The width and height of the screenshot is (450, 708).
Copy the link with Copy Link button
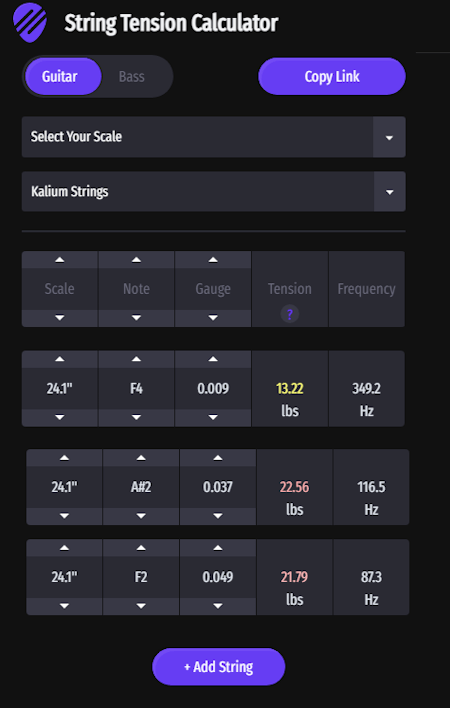(x=332, y=76)
